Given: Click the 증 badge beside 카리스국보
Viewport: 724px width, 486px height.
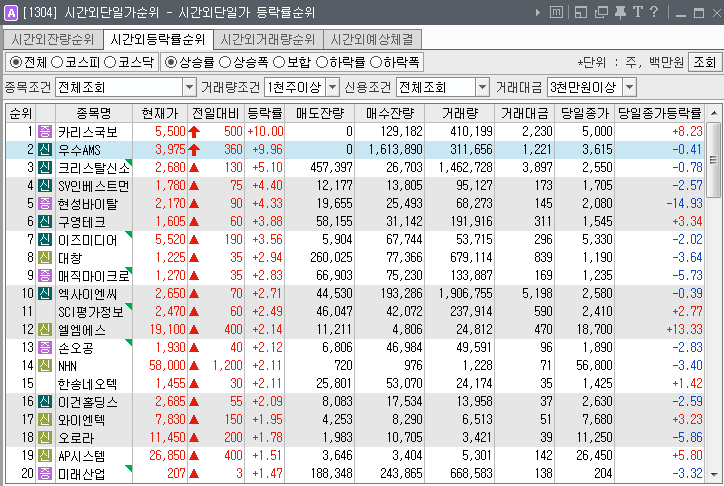Looking at the screenshot, I should [x=45, y=132].
